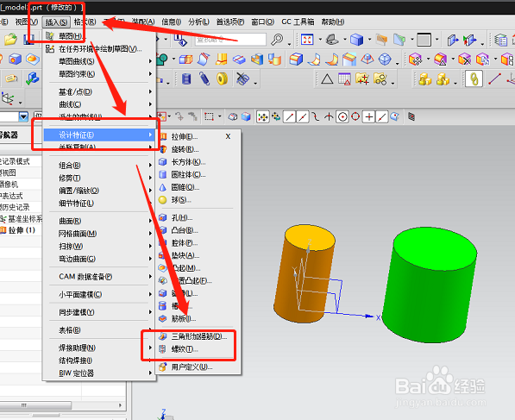Click the dashed rectangle selection icon

pos(209,116)
